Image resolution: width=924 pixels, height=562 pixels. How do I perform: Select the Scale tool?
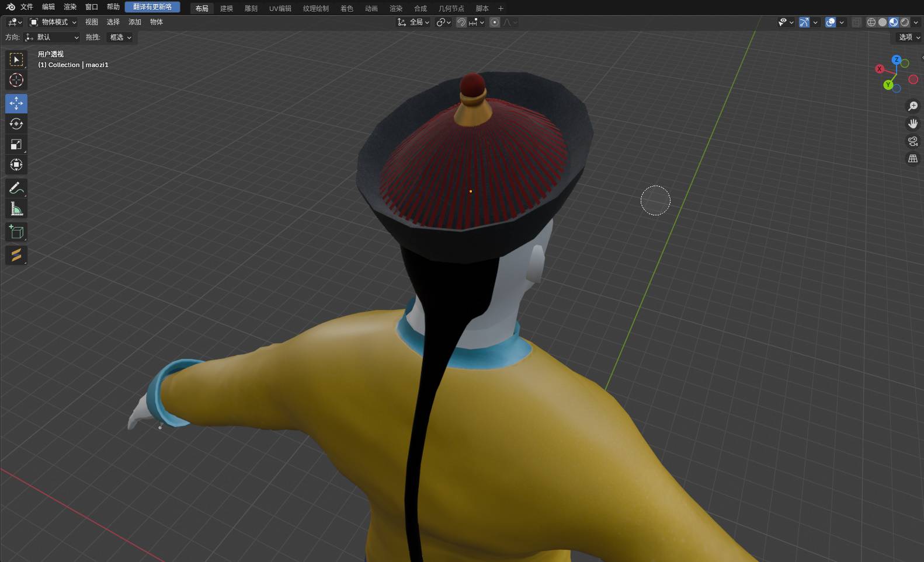tap(16, 144)
